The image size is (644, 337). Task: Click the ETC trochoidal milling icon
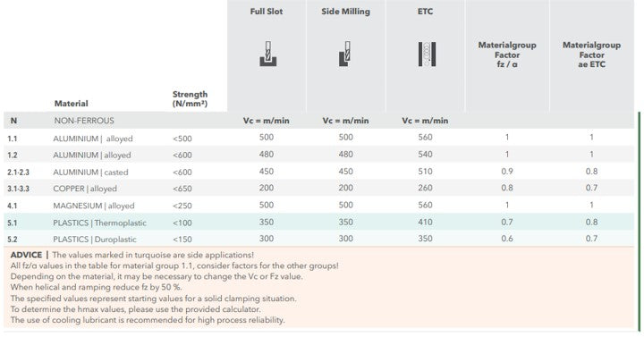(427, 54)
